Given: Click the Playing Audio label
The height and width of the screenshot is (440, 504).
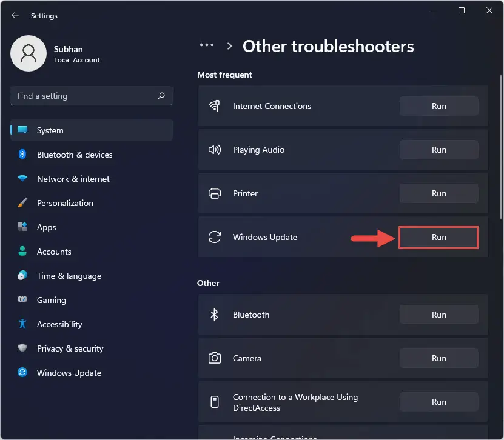Looking at the screenshot, I should [258, 150].
